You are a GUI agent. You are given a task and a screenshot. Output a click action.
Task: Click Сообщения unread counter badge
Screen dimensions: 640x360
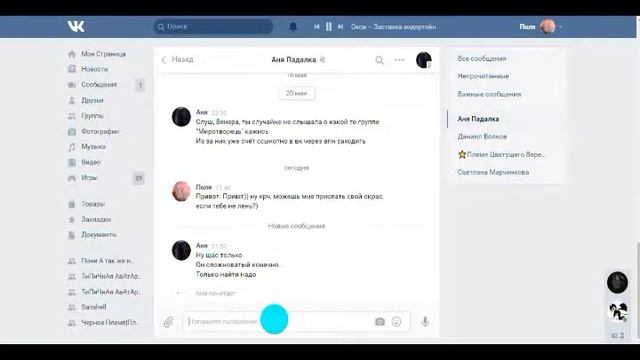[x=140, y=85]
